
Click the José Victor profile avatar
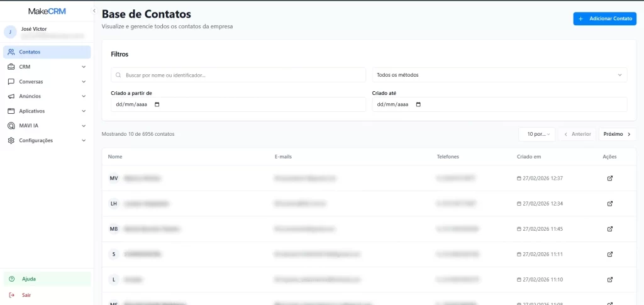10,32
